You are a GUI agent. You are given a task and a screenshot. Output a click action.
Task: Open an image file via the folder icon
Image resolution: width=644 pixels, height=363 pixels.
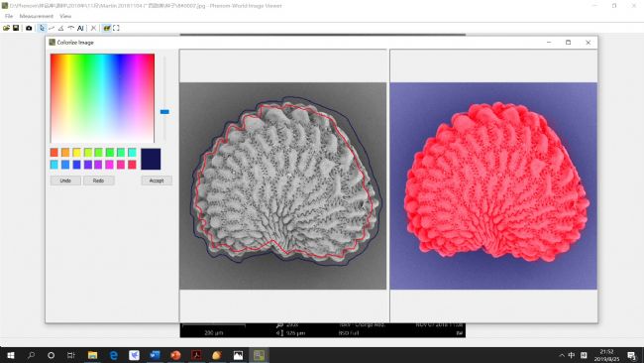[6, 28]
